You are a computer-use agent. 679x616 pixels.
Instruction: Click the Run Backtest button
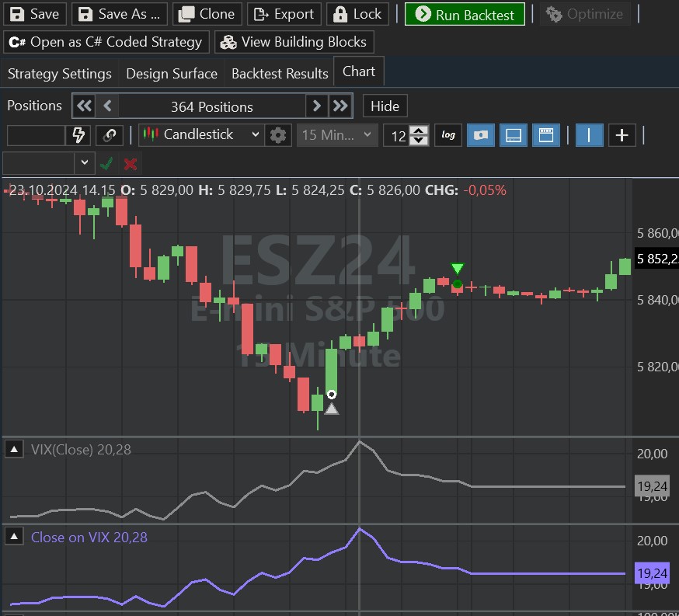coord(465,14)
